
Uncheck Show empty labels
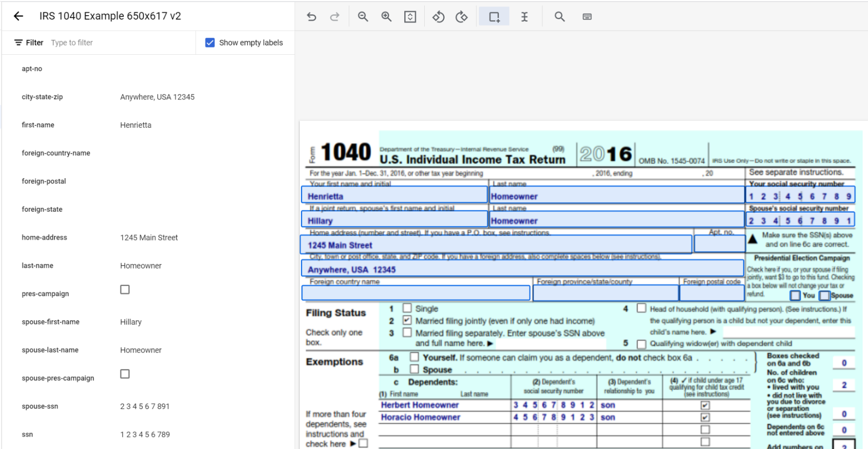click(210, 42)
